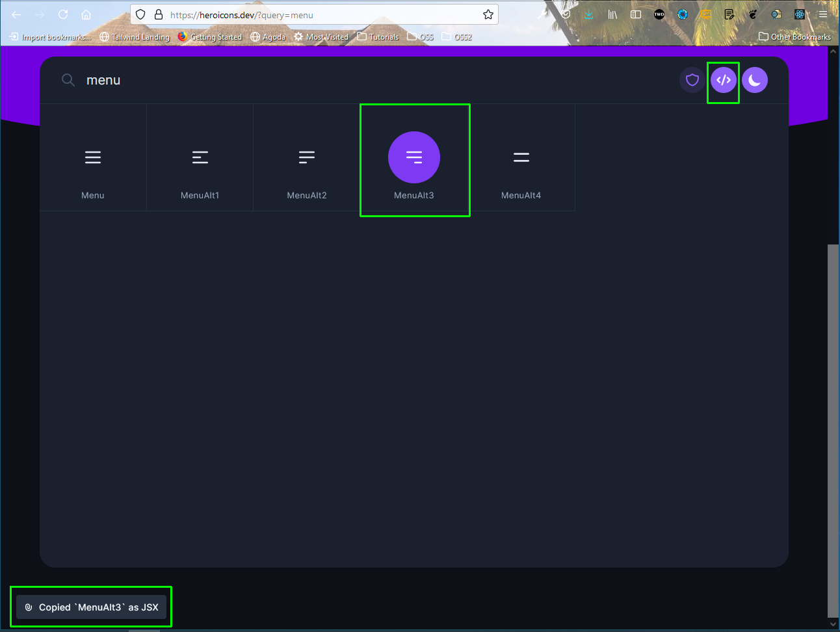This screenshot has width=840, height=632.
Task: Open the wrench developer tools icon
Action: (x=542, y=14)
